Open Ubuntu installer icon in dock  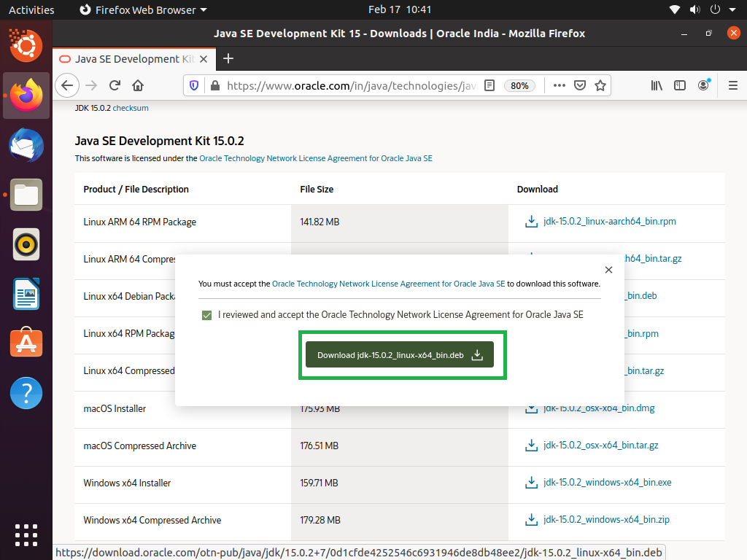point(26,46)
